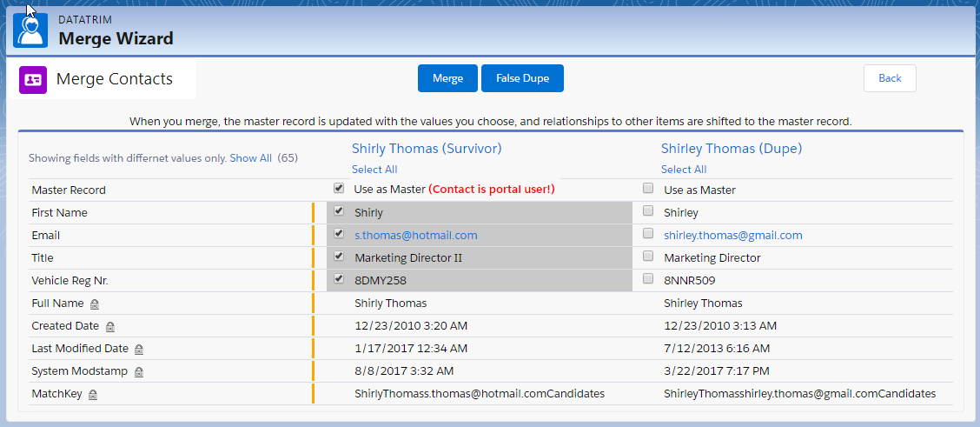Click the Master Record row label
The height and width of the screenshot is (427, 980).
(x=69, y=190)
